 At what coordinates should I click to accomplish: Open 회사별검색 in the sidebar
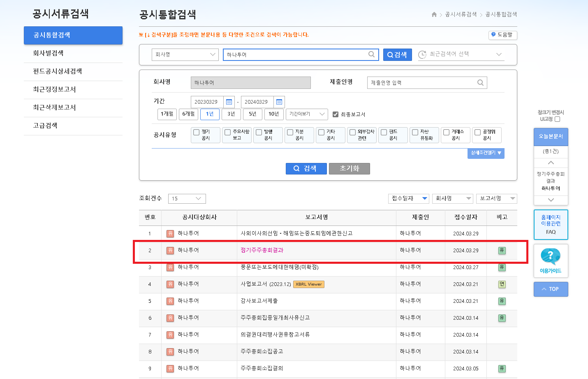(x=48, y=53)
